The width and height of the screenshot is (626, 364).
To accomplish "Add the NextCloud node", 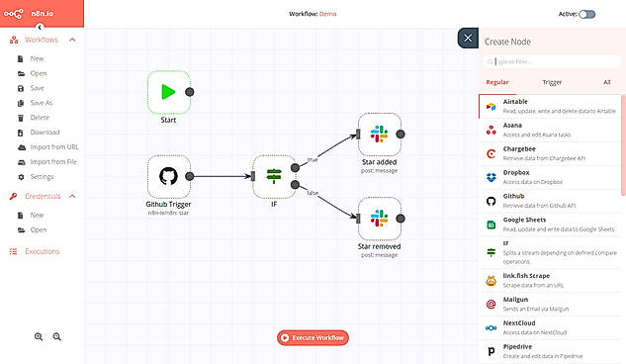I will point(550,327).
